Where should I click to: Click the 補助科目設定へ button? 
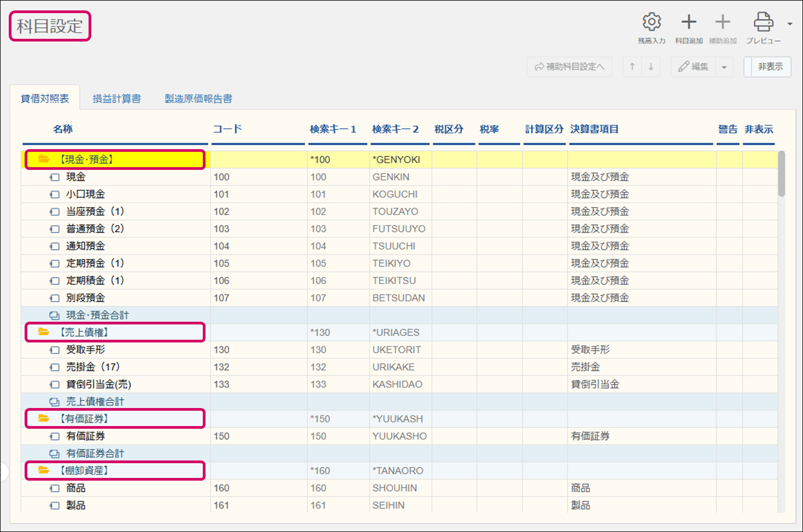[570, 67]
